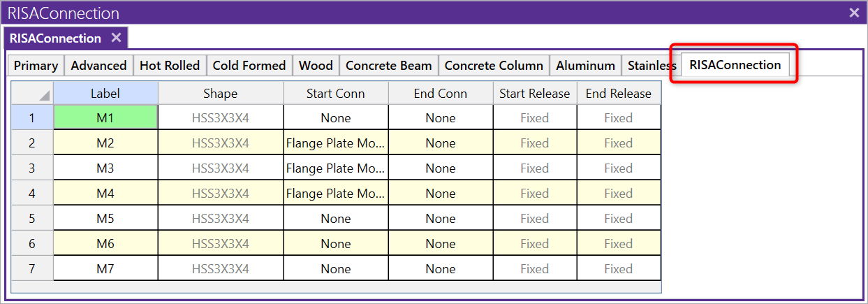Open the Advanced tab

click(x=98, y=66)
